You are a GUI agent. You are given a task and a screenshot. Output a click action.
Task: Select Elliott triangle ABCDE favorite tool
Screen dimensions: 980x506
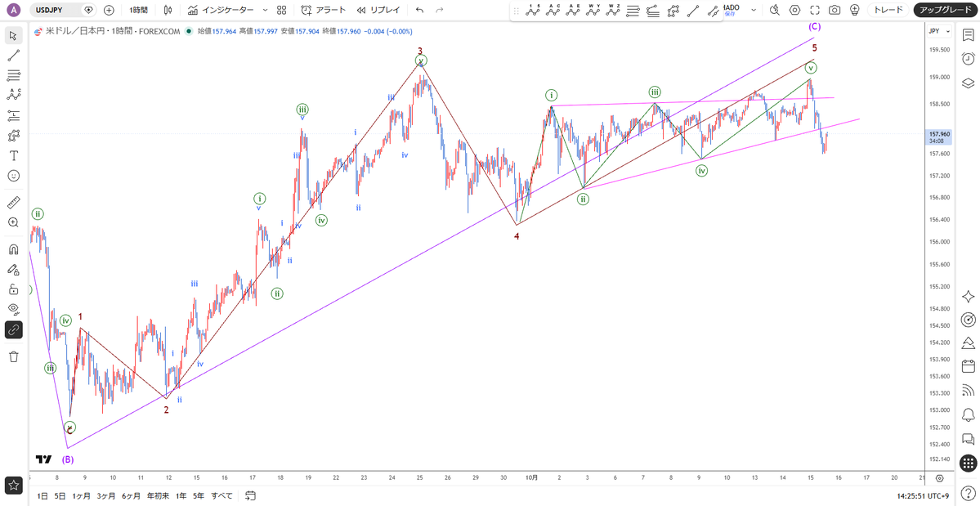coord(573,10)
